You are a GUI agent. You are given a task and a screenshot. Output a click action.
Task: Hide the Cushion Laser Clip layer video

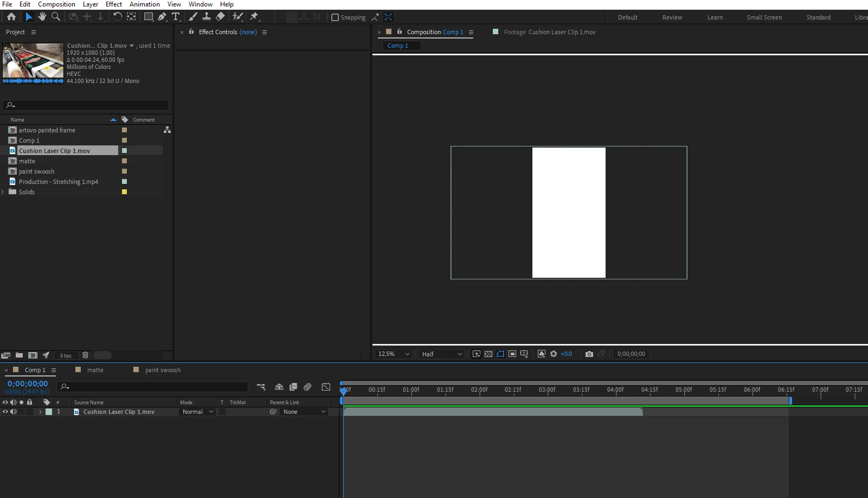[5, 412]
